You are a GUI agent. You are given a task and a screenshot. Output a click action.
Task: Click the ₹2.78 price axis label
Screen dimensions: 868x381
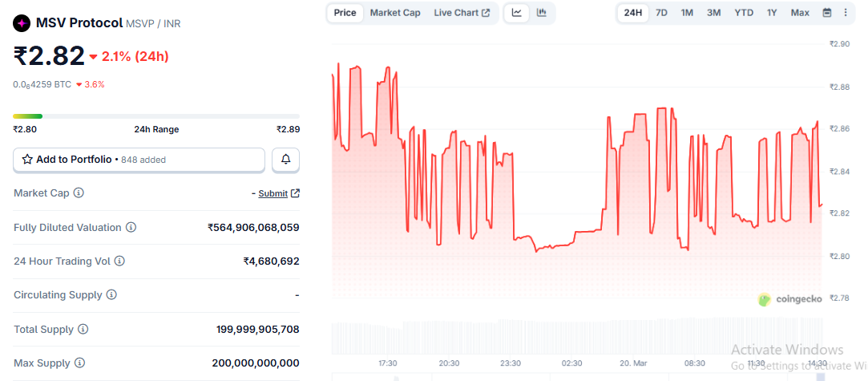point(840,298)
